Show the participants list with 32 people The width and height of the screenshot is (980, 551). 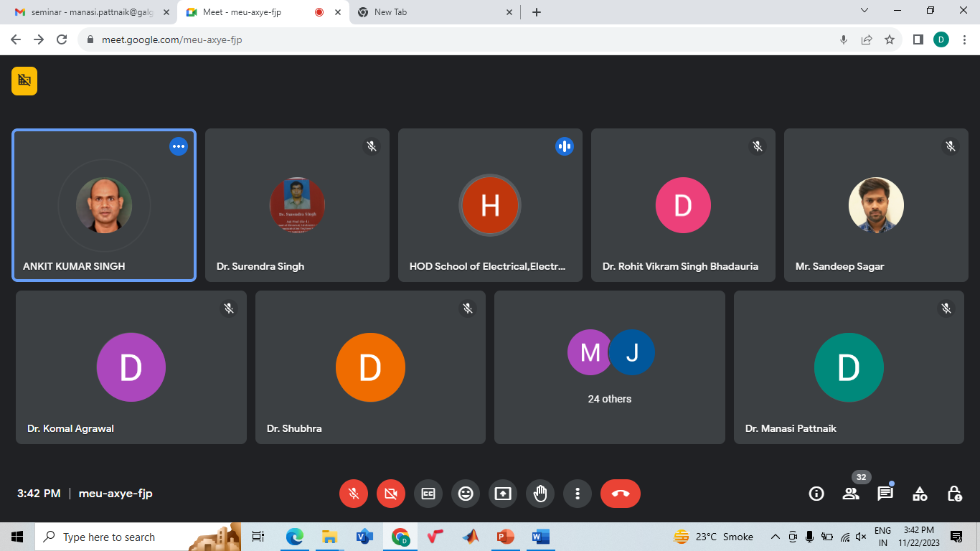[851, 494]
